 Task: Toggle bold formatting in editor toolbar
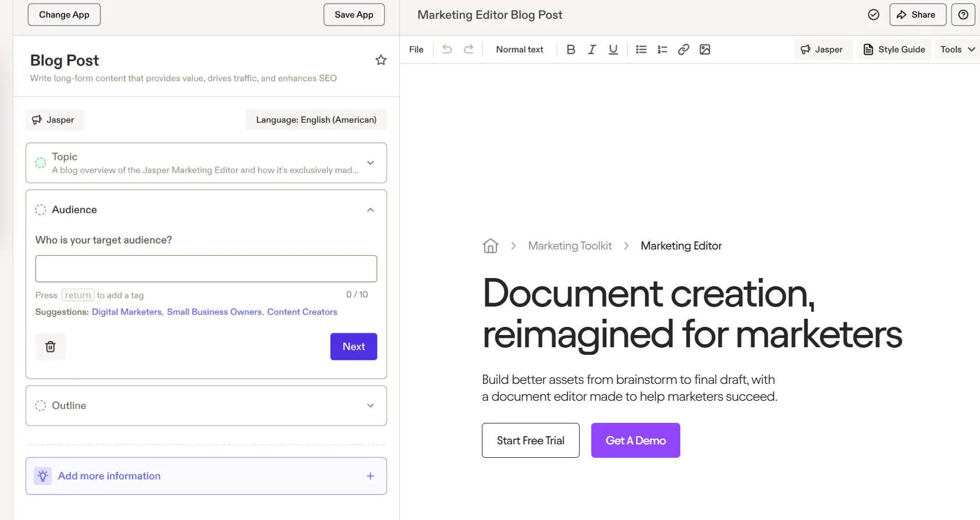571,49
